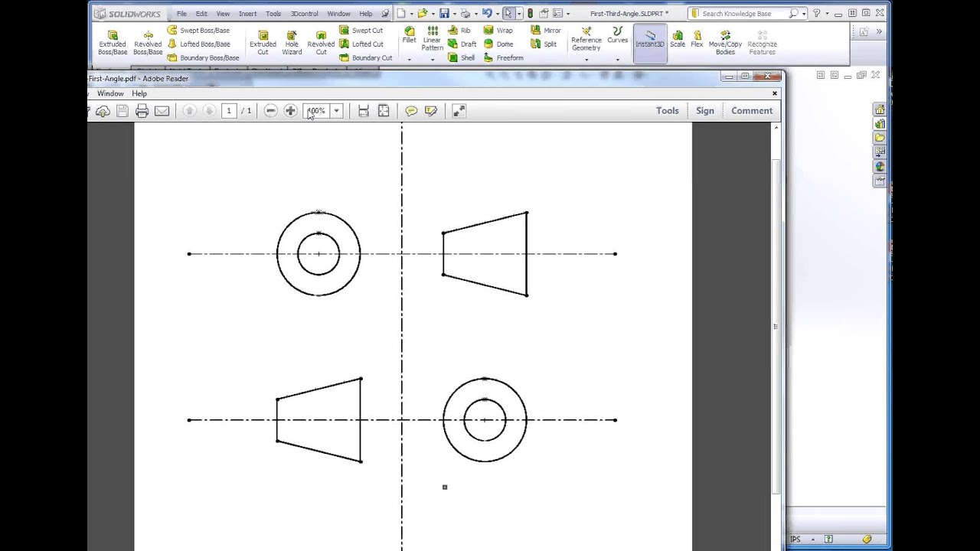Image resolution: width=980 pixels, height=551 pixels.
Task: Click the SolidWorks Rebuild traffic light icon
Action: (530, 13)
